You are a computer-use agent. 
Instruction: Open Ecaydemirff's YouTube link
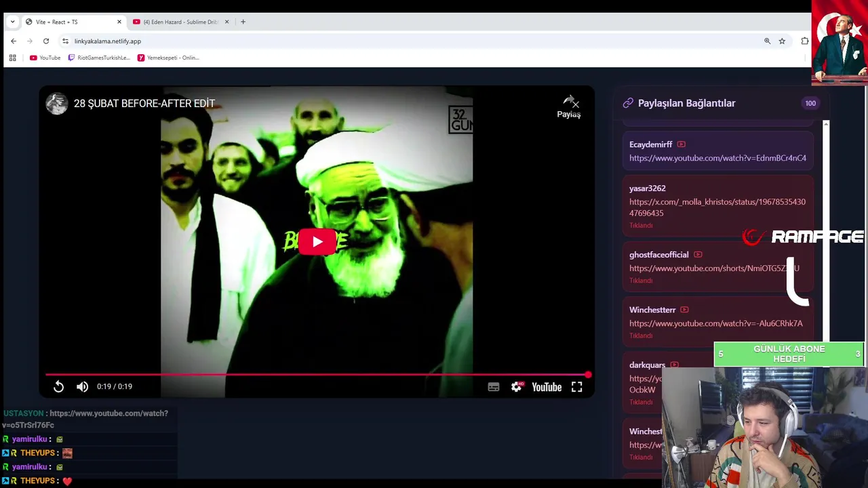click(x=717, y=158)
